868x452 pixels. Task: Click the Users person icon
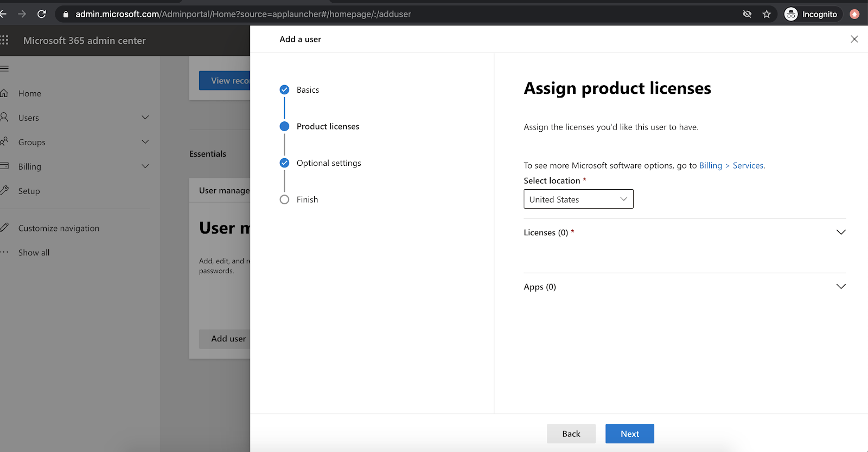tap(4, 117)
